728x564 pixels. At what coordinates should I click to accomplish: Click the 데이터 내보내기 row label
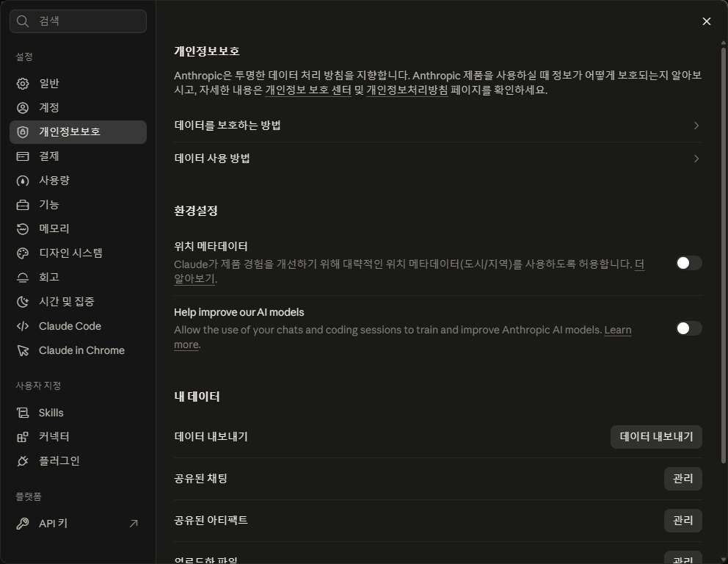click(211, 437)
